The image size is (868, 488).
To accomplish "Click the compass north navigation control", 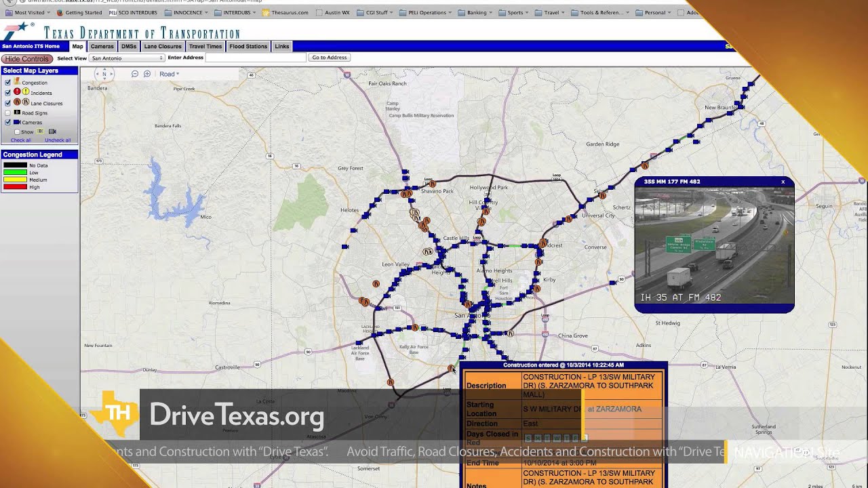I will (104, 74).
